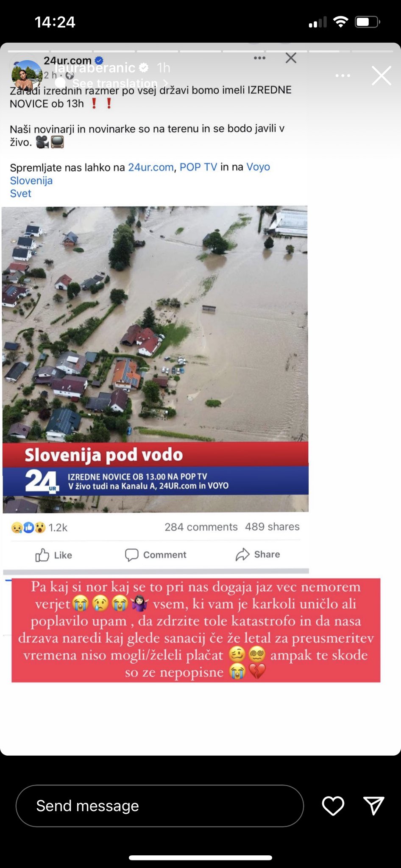Expand See translation chevron
This screenshot has width=401, height=868.
[166, 83]
